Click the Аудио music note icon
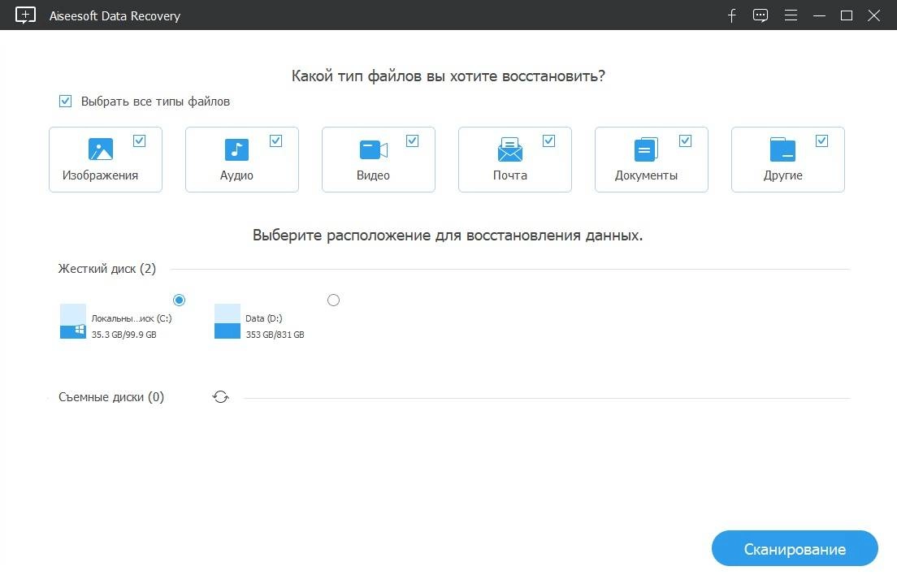897x588 pixels. click(x=236, y=149)
